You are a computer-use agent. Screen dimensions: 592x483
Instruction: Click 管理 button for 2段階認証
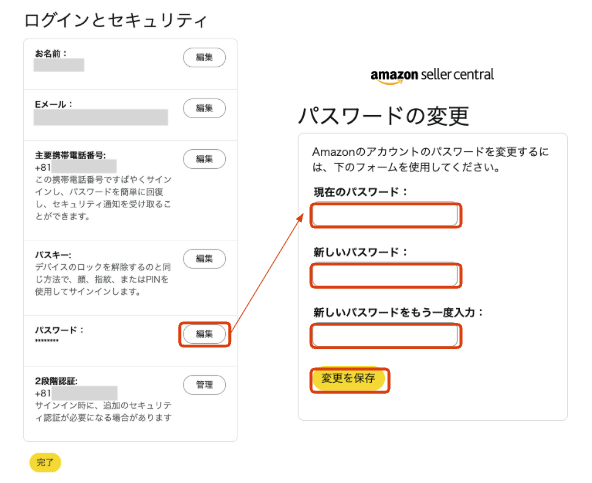click(x=204, y=385)
